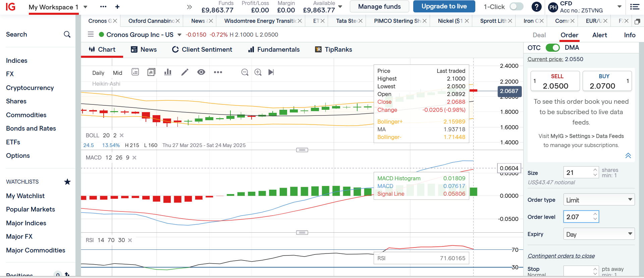Open the Client Sentiment tab
Viewport: 644px width, 278px height.
(202, 49)
